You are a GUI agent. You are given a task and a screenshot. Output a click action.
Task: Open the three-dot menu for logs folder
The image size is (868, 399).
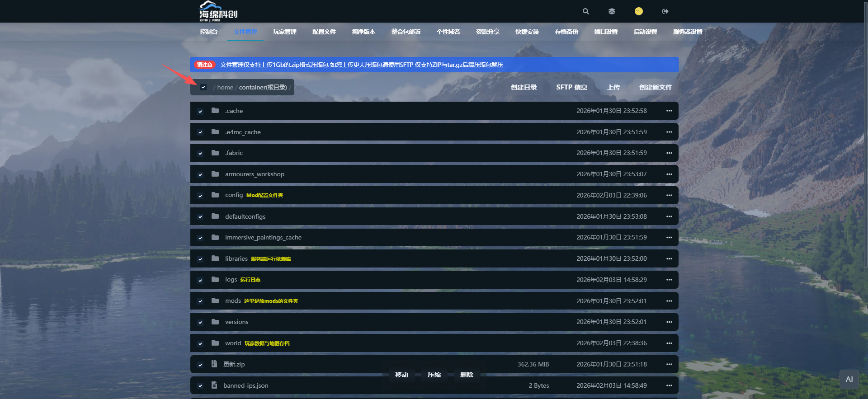[669, 280]
